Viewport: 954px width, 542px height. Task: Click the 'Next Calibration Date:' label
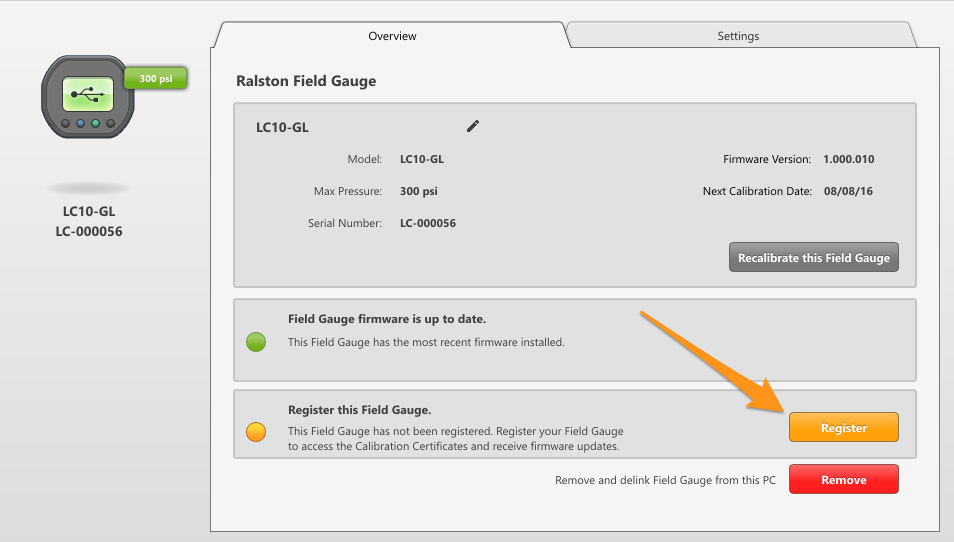pyautogui.click(x=757, y=192)
